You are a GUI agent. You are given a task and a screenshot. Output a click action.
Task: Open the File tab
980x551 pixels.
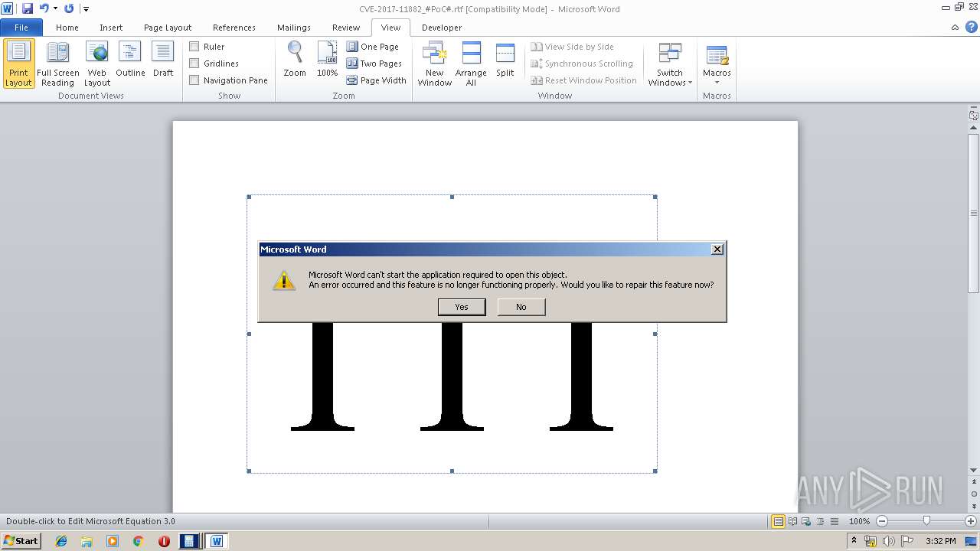[21, 28]
